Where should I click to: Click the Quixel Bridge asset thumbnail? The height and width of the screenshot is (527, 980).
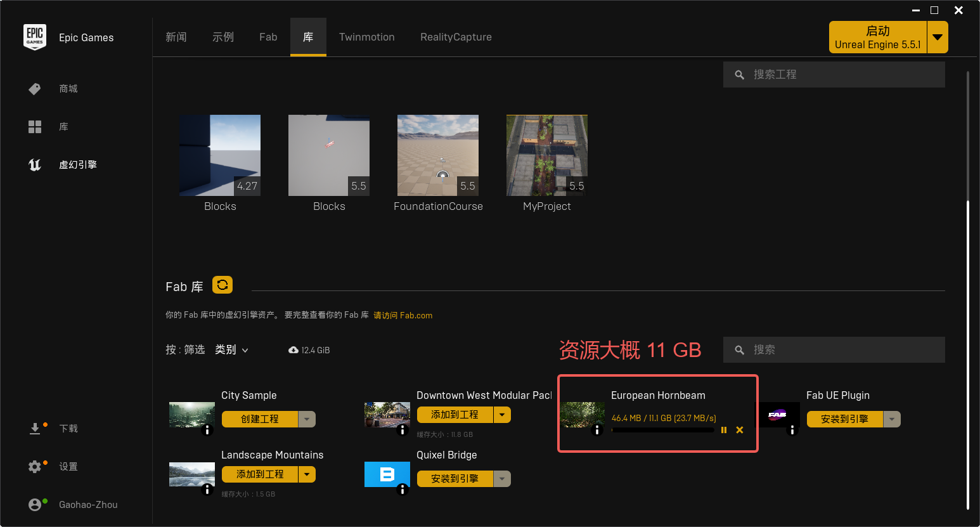coord(387,474)
